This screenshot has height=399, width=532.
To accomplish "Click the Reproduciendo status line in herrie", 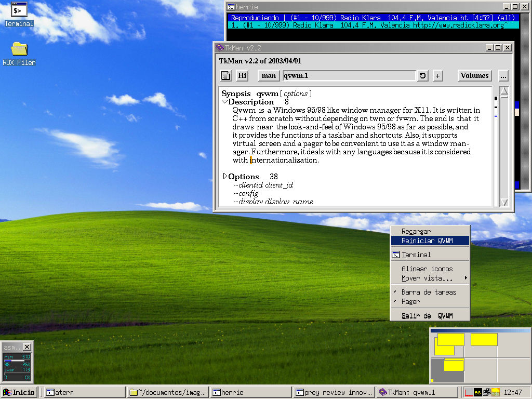I will point(373,18).
